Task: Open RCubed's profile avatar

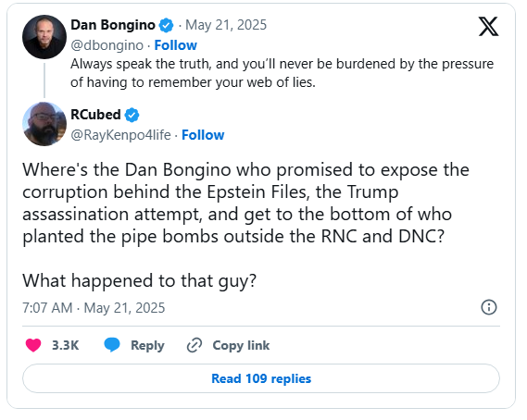Action: pos(44,124)
